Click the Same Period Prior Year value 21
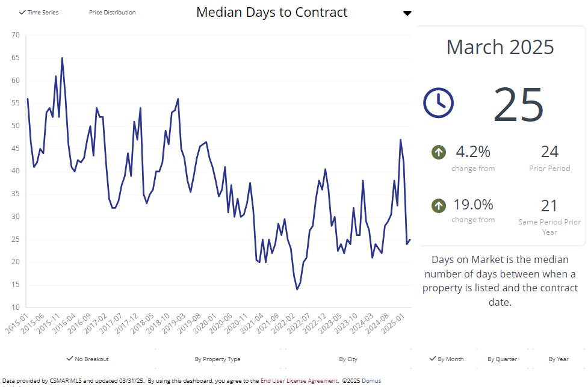The height and width of the screenshot is (387, 588). tap(549, 206)
